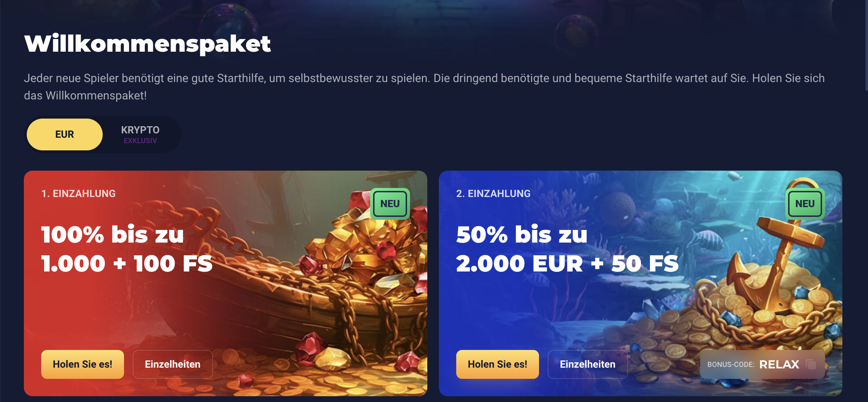This screenshot has height=402, width=868.
Task: Click the 1. EINZAHLUNG label
Action: pos(78,194)
